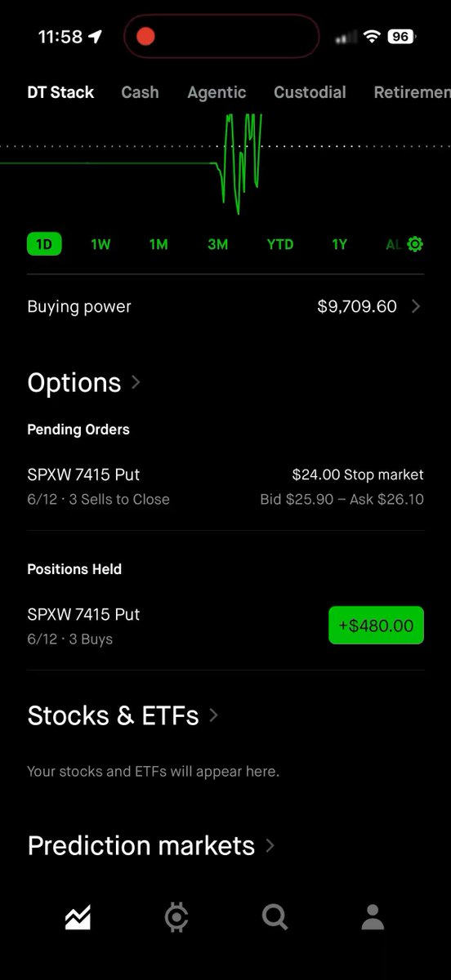Viewport: 451px width, 980px height.
Task: Tap the Wi-Fi status icon
Action: tap(373, 37)
